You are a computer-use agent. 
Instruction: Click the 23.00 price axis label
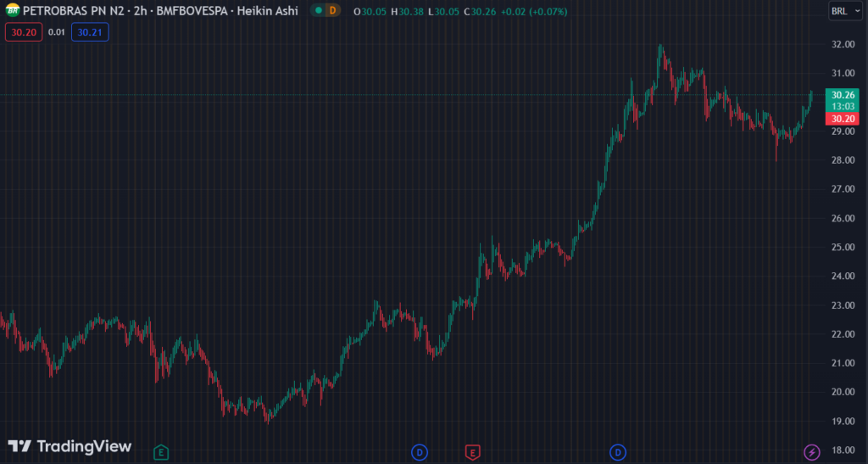843,305
